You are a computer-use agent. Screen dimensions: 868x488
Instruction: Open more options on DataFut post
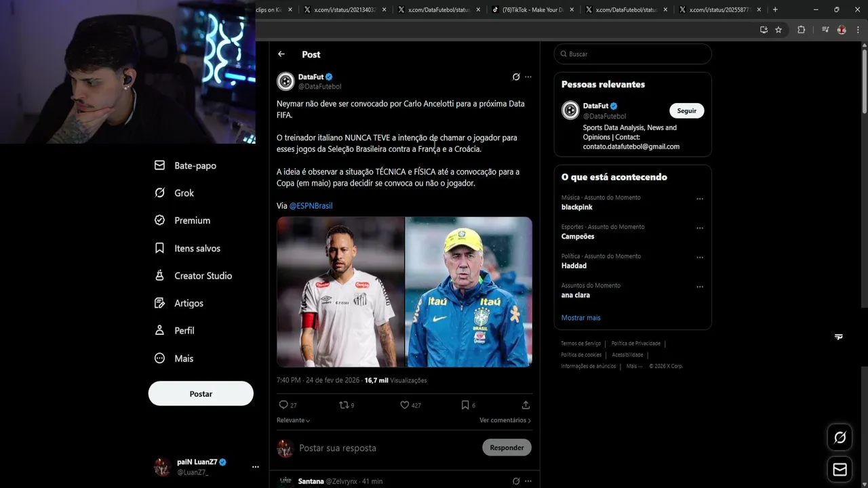[x=528, y=77]
